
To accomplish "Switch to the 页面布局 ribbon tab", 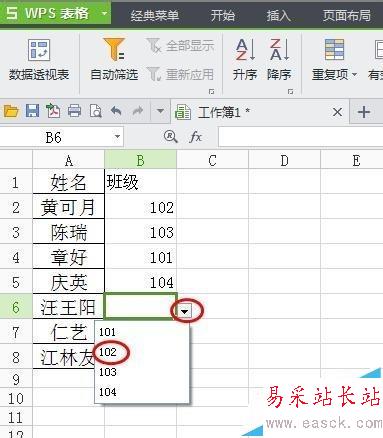I will click(x=347, y=15).
